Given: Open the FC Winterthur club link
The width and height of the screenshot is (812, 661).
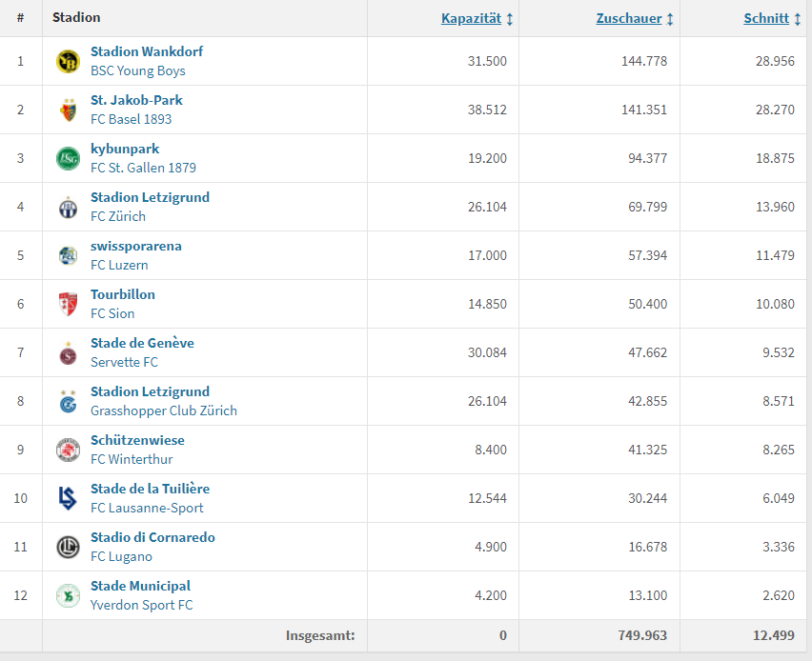Looking at the screenshot, I should point(132,460).
